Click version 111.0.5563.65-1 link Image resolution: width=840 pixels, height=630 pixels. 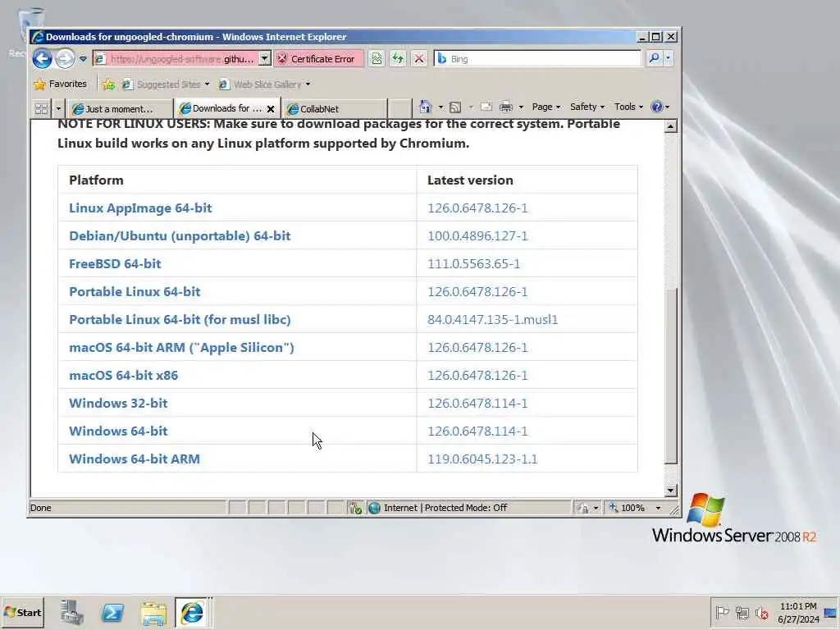473,263
